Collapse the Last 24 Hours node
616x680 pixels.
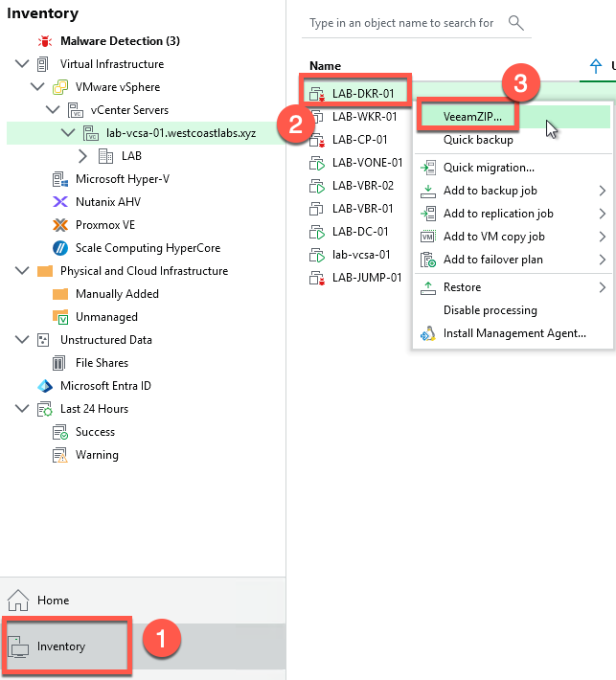pos(21,409)
